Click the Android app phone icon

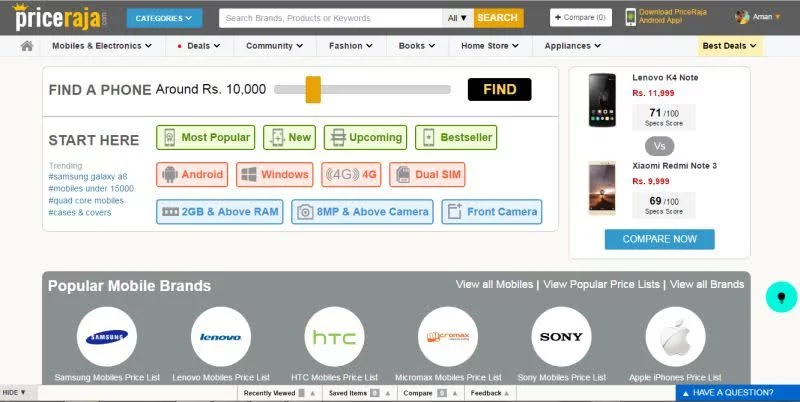pos(631,17)
